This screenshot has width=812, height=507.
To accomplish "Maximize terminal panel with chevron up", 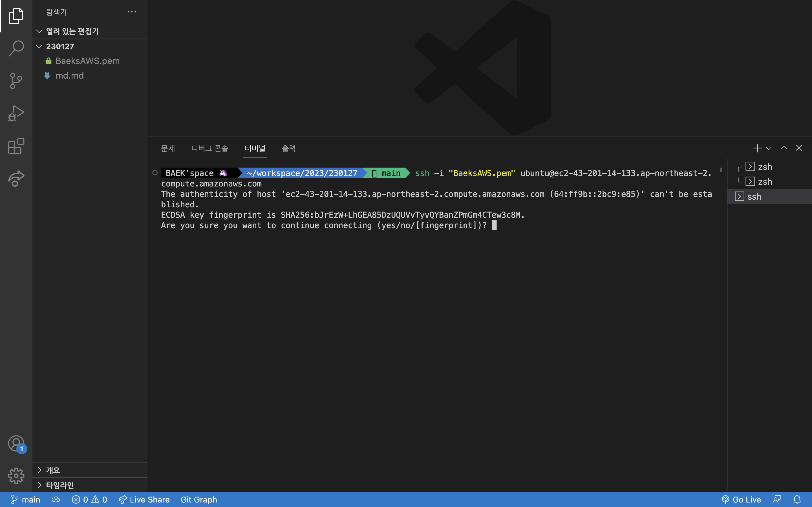I will point(784,148).
